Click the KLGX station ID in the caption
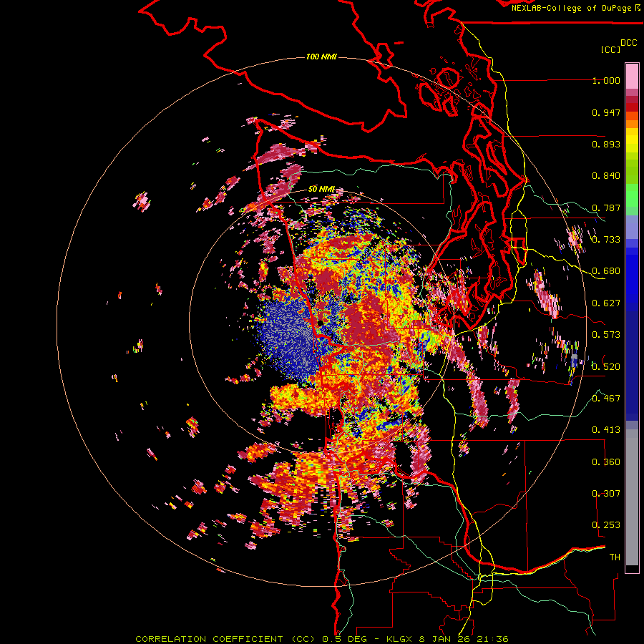 [401, 639]
